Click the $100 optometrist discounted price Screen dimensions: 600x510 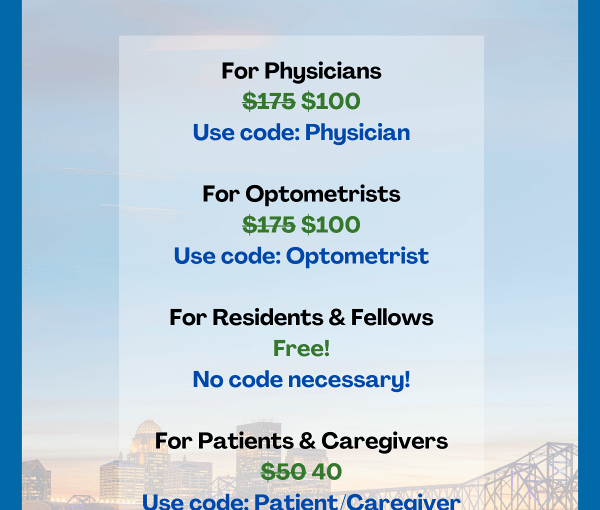(x=331, y=225)
